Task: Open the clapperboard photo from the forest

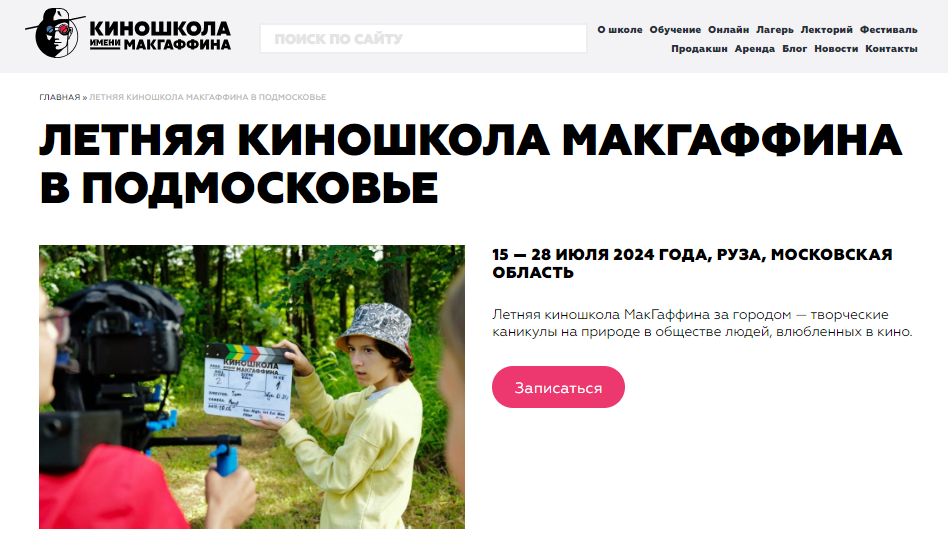Action: click(252, 387)
